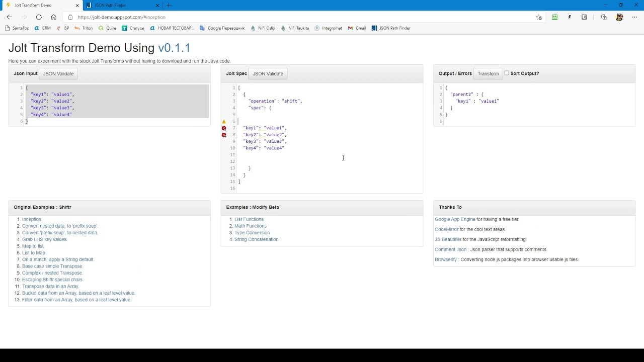View site information lock icon
The image size is (644, 362).
pos(70,17)
